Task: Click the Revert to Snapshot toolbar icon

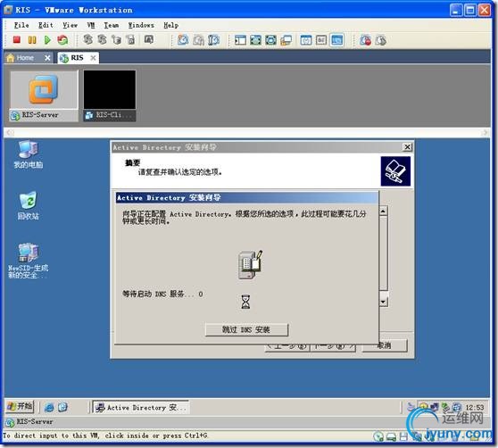Action: pos(198,40)
